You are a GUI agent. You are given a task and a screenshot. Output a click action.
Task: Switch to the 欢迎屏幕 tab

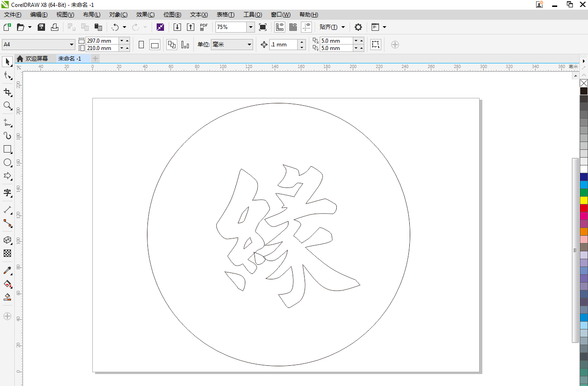tap(36, 58)
